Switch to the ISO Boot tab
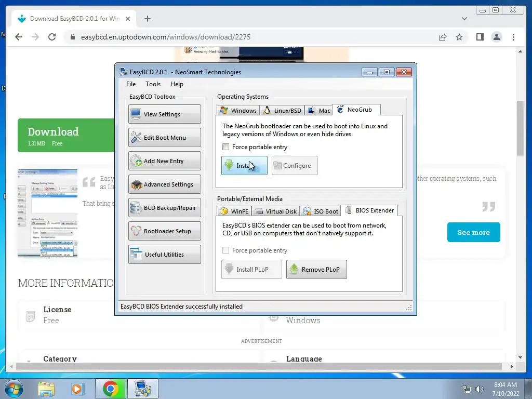 click(320, 211)
